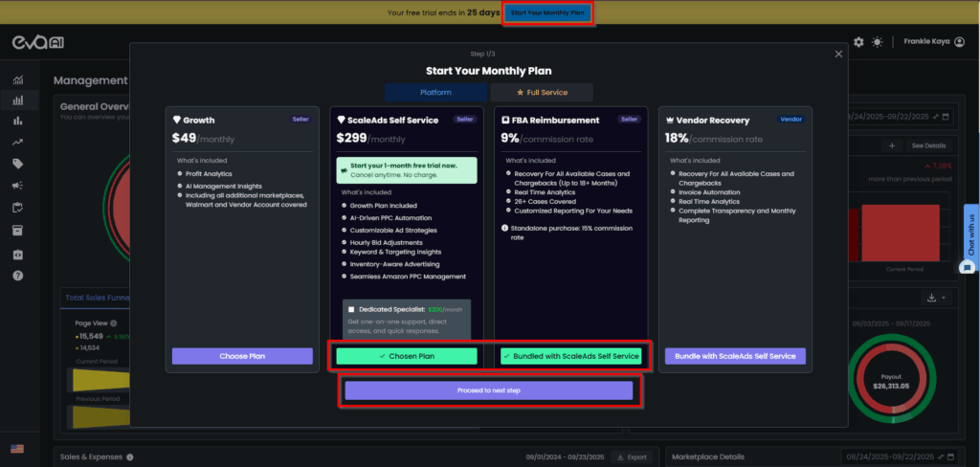Open the code-box sidebar icon above help
The height and width of the screenshot is (467, 980).
tap(18, 255)
